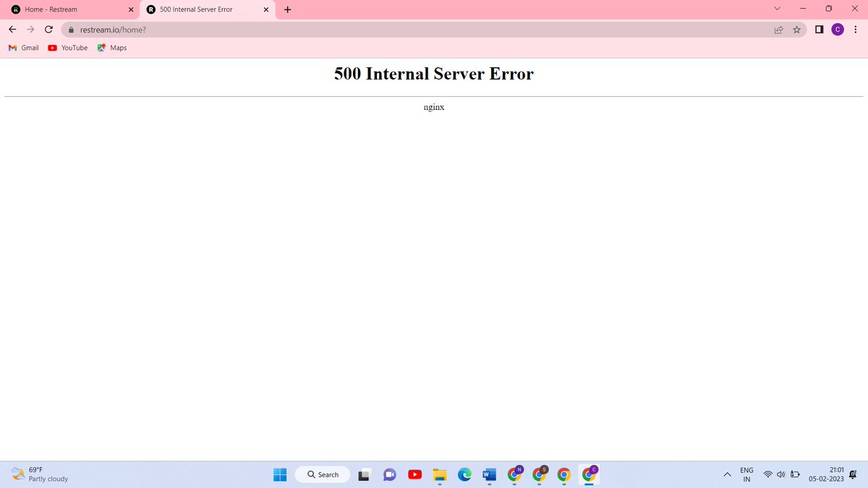Open Chrome with the N profile badge

click(514, 474)
